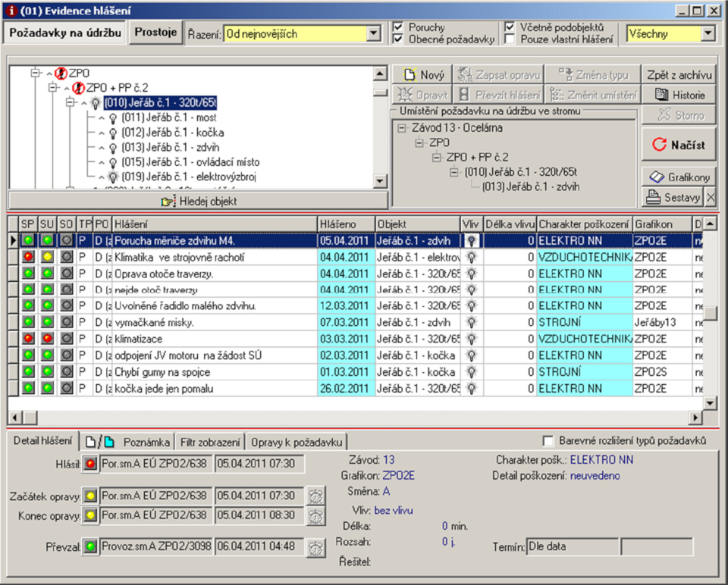Open the Všechny dropdown
The height and width of the screenshot is (585, 728).
(708, 33)
